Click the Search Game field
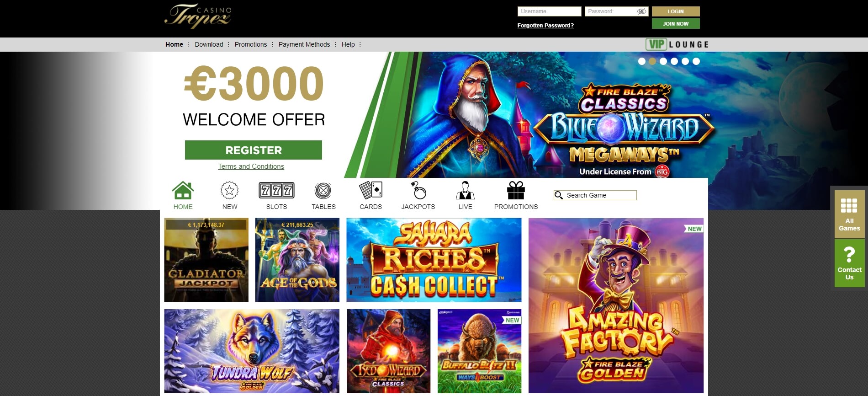Viewport: 868px width, 396px height. point(595,195)
